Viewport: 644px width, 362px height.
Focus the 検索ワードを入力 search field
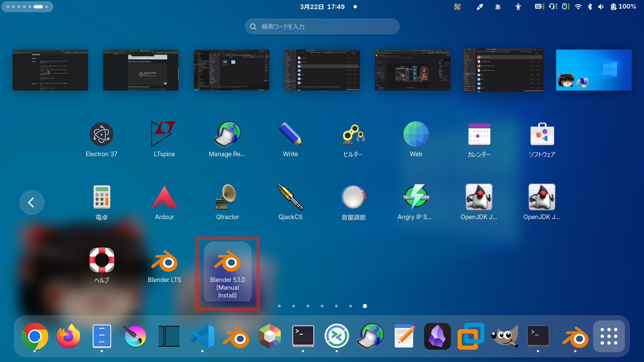pyautogui.click(x=322, y=26)
